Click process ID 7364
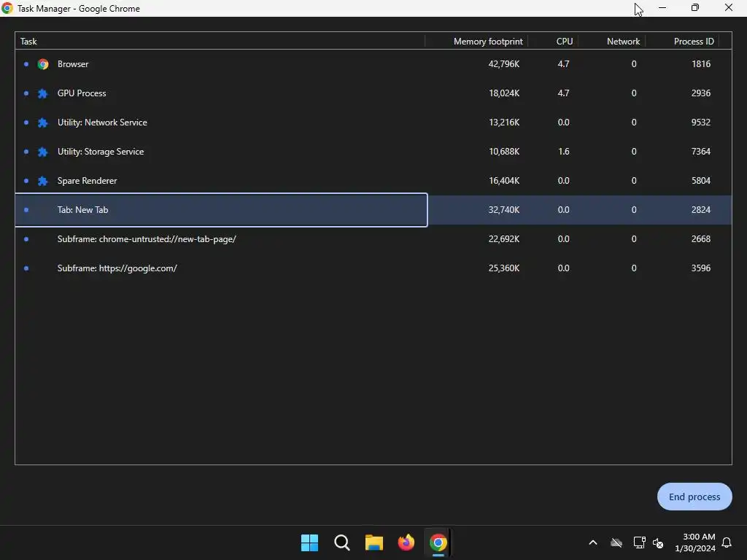Viewport: 747px width, 560px height. coord(701,152)
